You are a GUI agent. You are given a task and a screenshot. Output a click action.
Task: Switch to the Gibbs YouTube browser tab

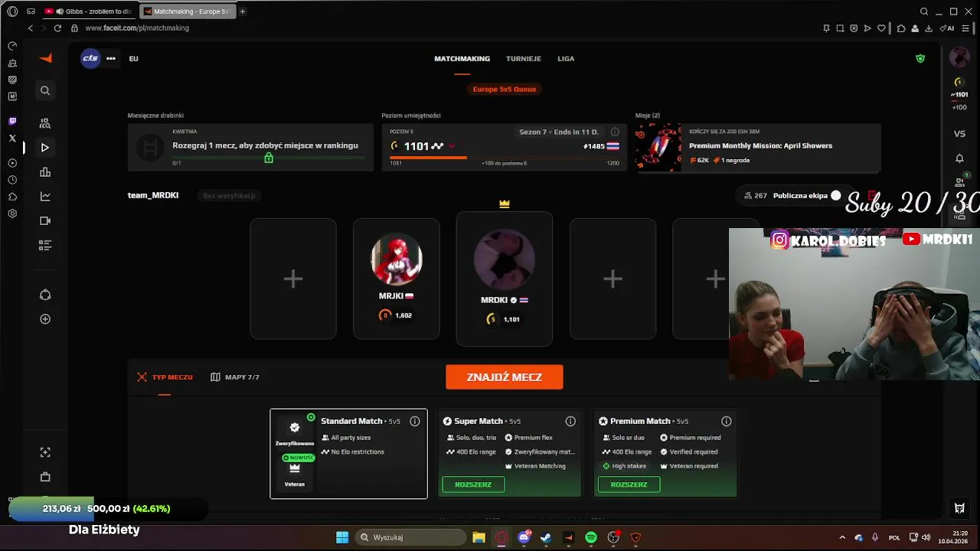(x=89, y=11)
